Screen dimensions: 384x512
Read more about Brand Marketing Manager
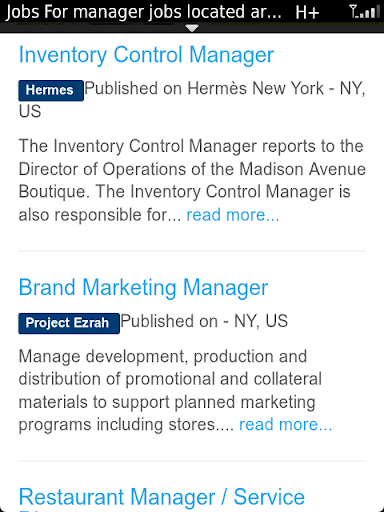pyautogui.click(x=285, y=424)
